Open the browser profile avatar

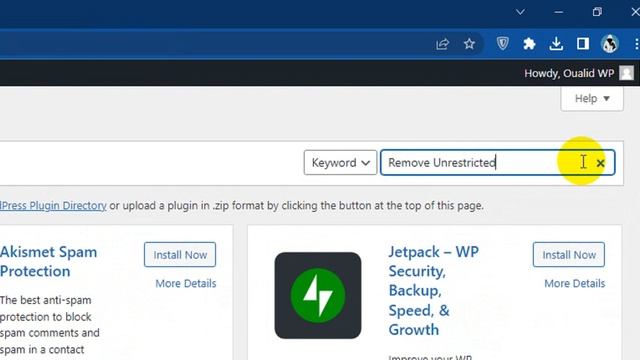tap(610, 44)
